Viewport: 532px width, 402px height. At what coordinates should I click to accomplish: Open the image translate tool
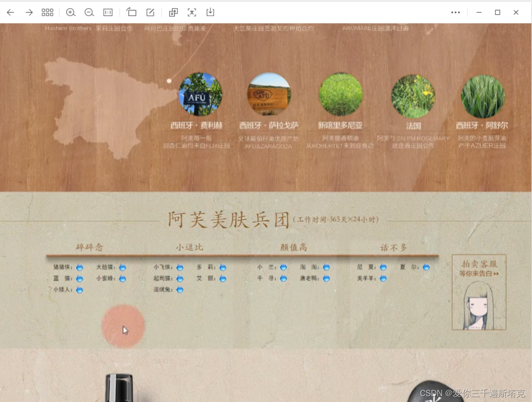tap(173, 13)
